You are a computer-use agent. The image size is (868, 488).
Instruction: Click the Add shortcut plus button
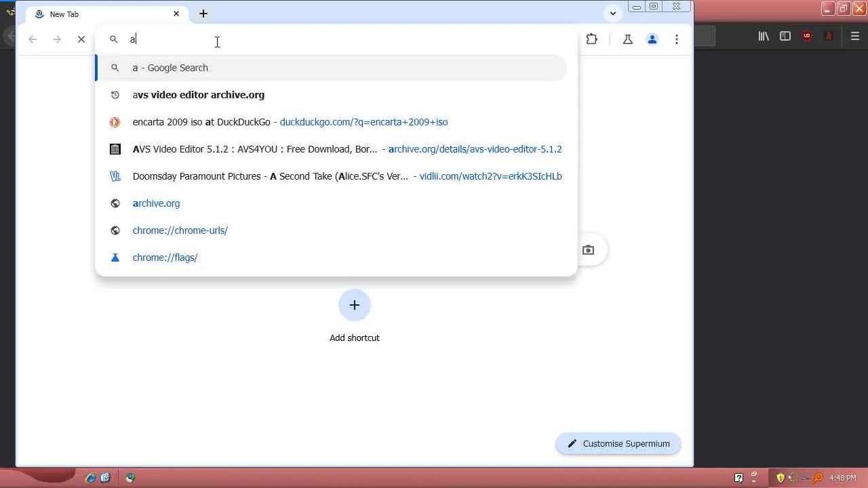(x=355, y=305)
